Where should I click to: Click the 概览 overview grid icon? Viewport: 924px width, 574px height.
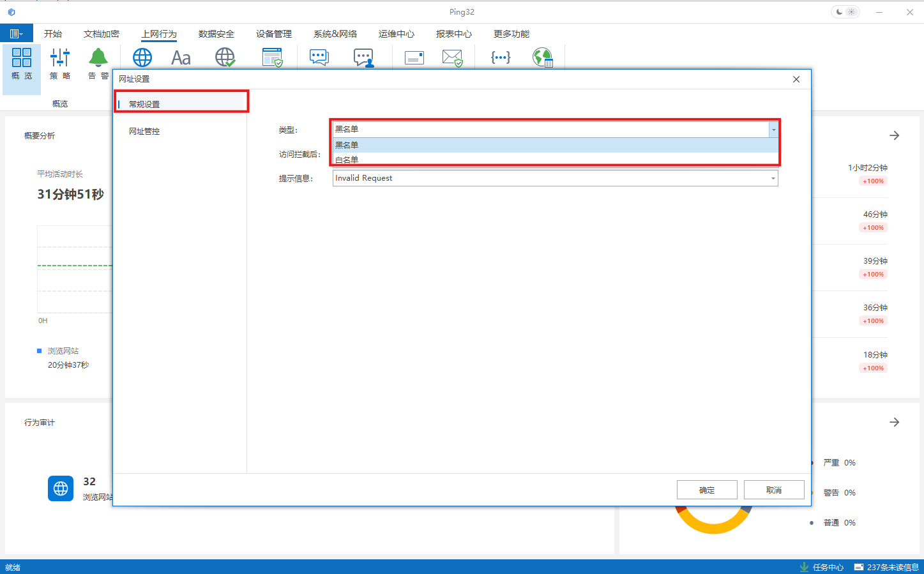point(21,58)
